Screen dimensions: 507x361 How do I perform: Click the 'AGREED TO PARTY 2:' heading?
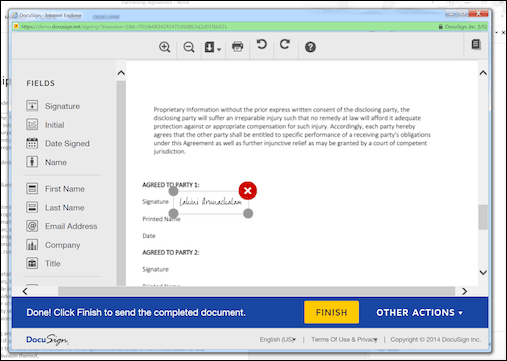(171, 252)
